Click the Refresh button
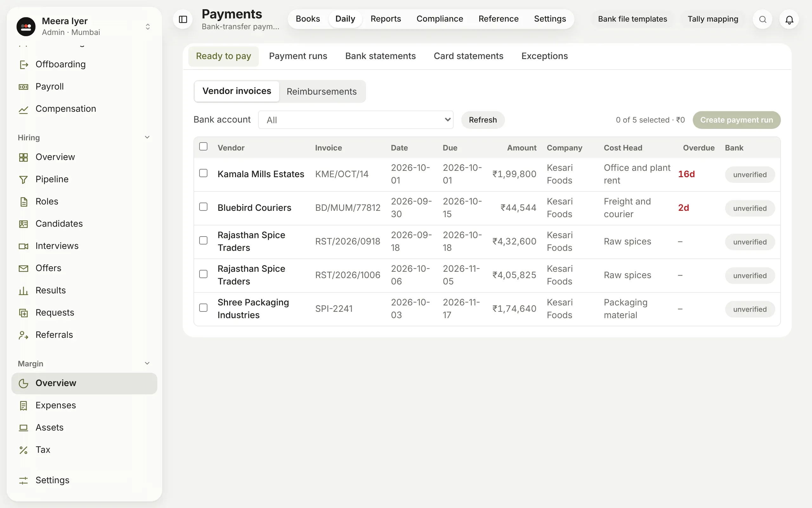Viewport: 812px width, 508px height. 482,120
